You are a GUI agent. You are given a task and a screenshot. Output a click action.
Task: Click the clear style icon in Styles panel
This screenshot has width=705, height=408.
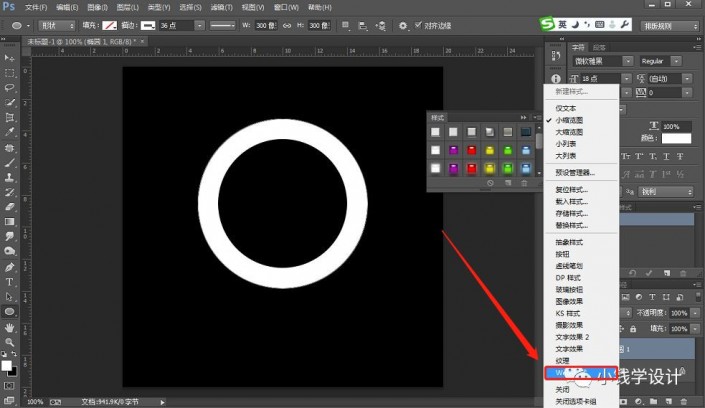[490, 183]
